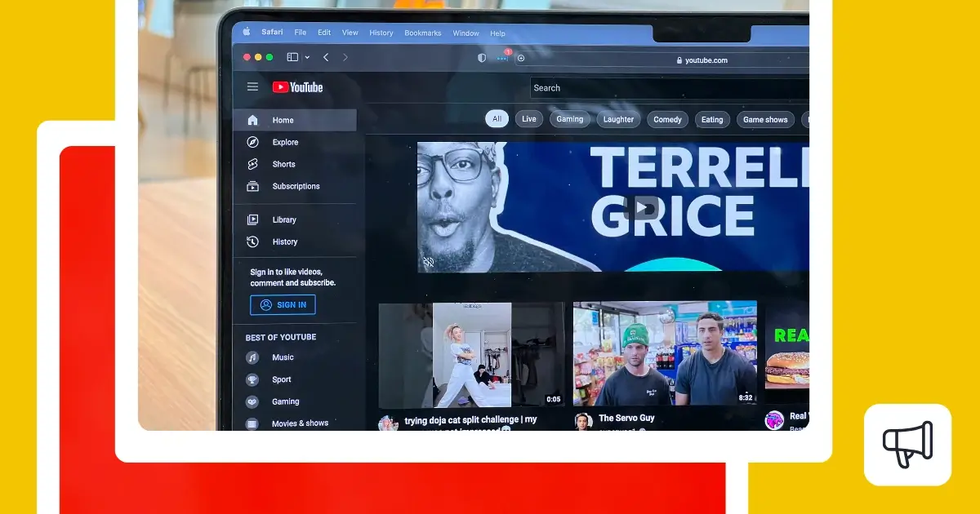Open the Safari privacy shield report
980x514 pixels.
[482, 58]
